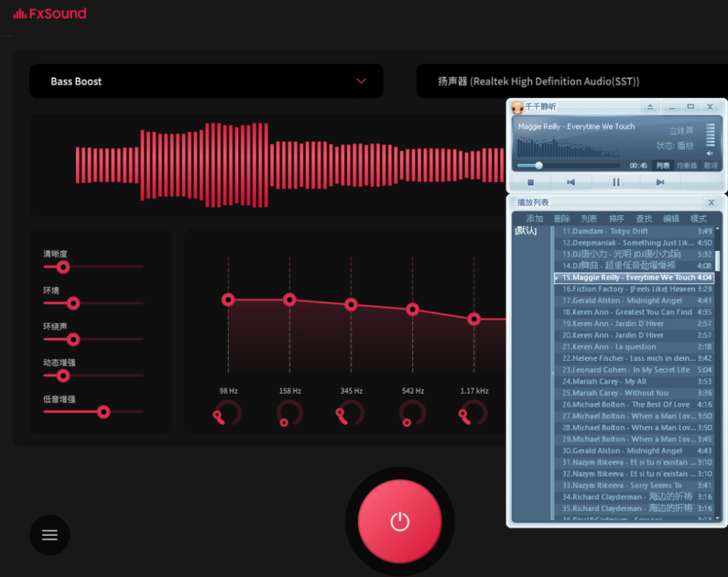The width and height of the screenshot is (728, 577).
Task: Click the frequency knob under 345 Hz
Action: coord(350,413)
